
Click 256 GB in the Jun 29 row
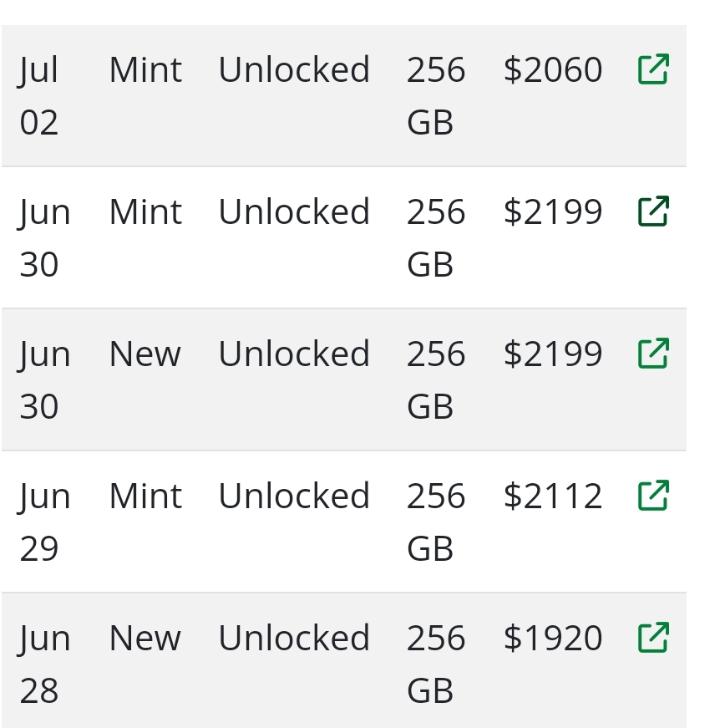[x=435, y=522]
